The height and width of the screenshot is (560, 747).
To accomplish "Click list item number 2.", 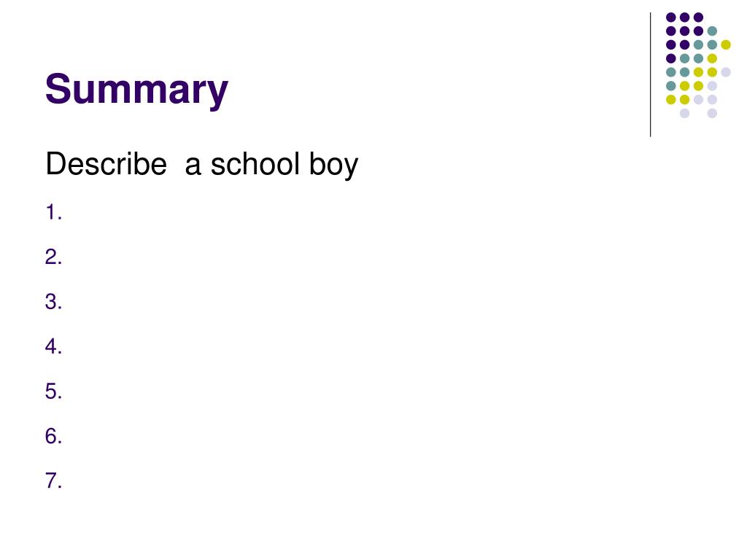I will tap(53, 257).
